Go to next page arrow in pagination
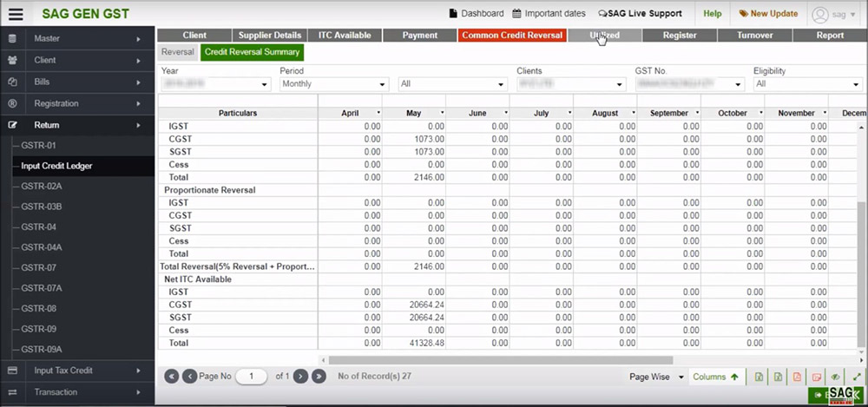 300,377
